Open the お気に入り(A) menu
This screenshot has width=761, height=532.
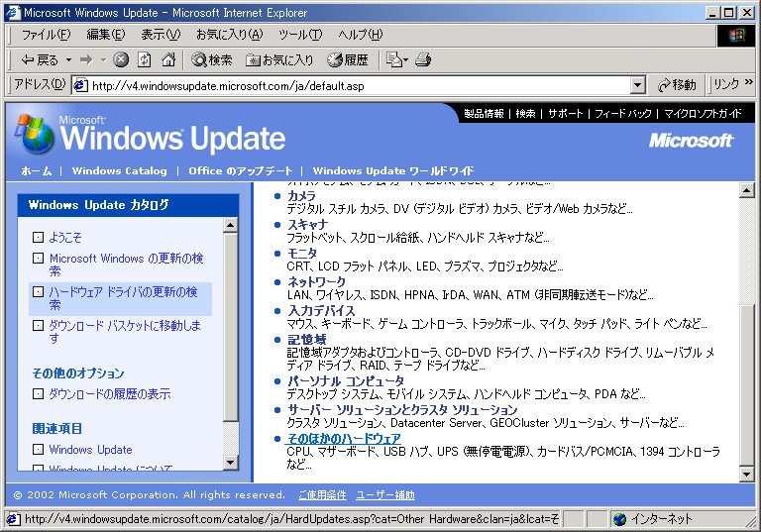click(x=230, y=35)
